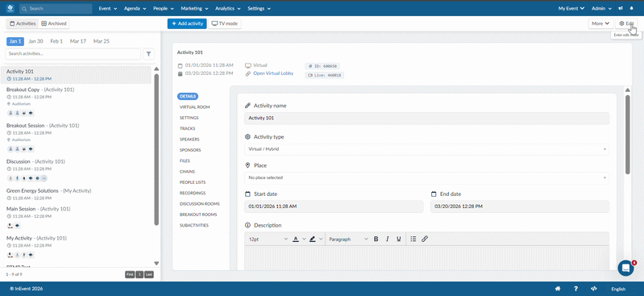Open the BREAKOUT ROOMS section

[198, 215]
